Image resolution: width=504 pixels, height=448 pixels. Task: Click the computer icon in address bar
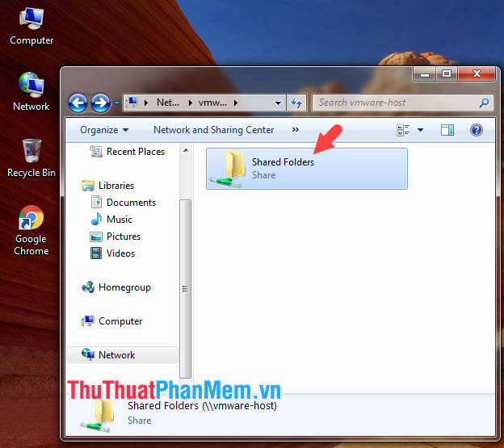[132, 103]
